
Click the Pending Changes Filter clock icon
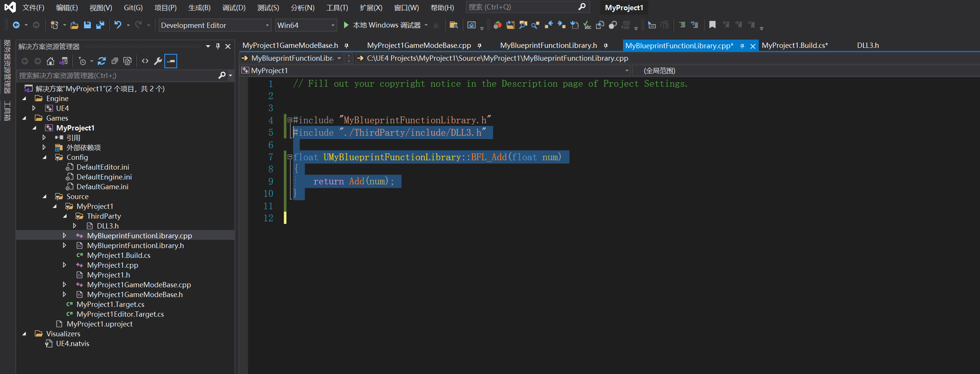click(82, 61)
